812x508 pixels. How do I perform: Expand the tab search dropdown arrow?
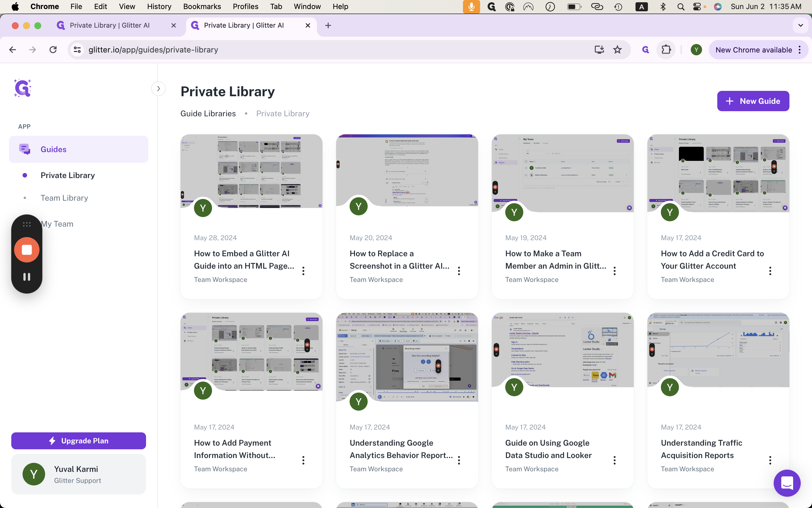click(801, 25)
